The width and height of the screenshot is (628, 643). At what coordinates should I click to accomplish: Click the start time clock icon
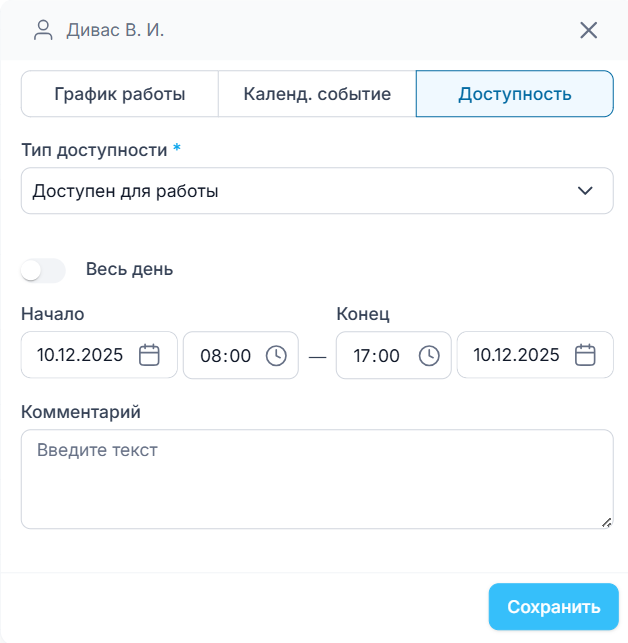click(x=276, y=355)
